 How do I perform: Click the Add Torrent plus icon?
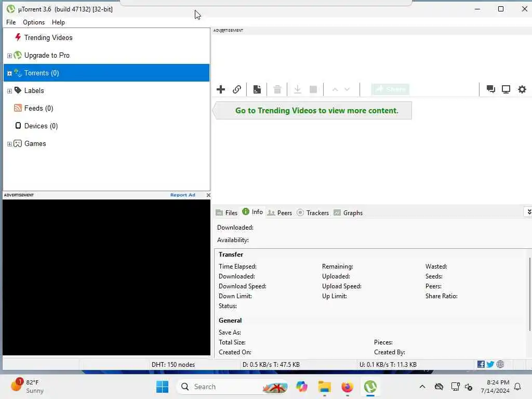220,89
